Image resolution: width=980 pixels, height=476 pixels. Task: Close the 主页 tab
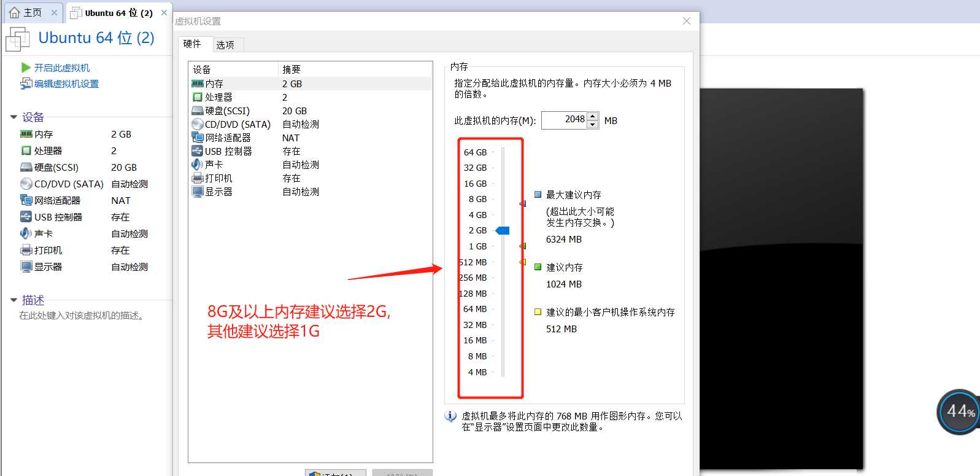coord(55,12)
